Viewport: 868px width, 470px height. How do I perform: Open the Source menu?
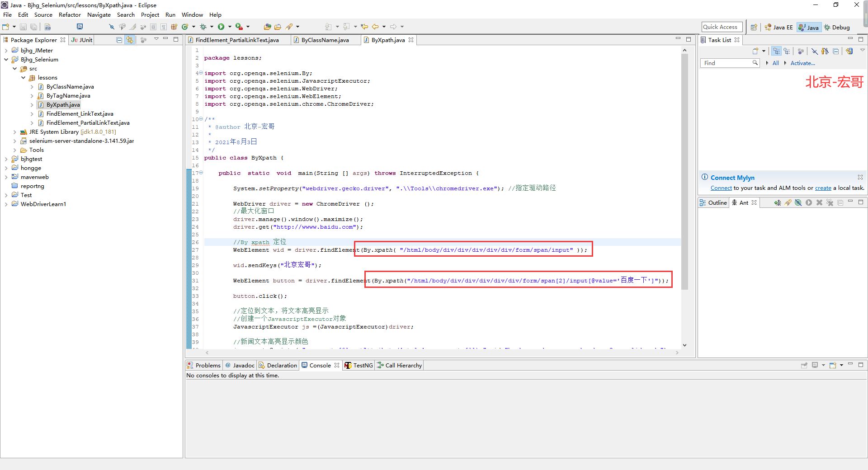(x=43, y=14)
